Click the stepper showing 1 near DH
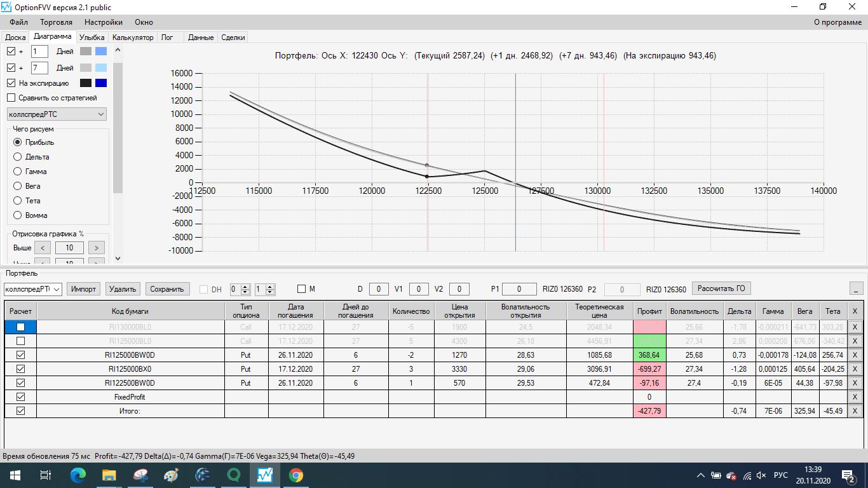 pos(265,289)
